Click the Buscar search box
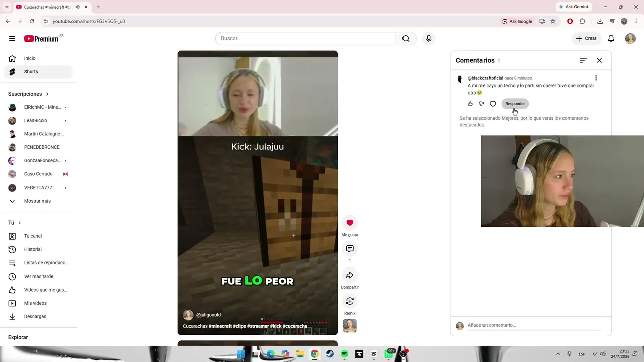The width and height of the screenshot is (644, 362). tap(305, 39)
